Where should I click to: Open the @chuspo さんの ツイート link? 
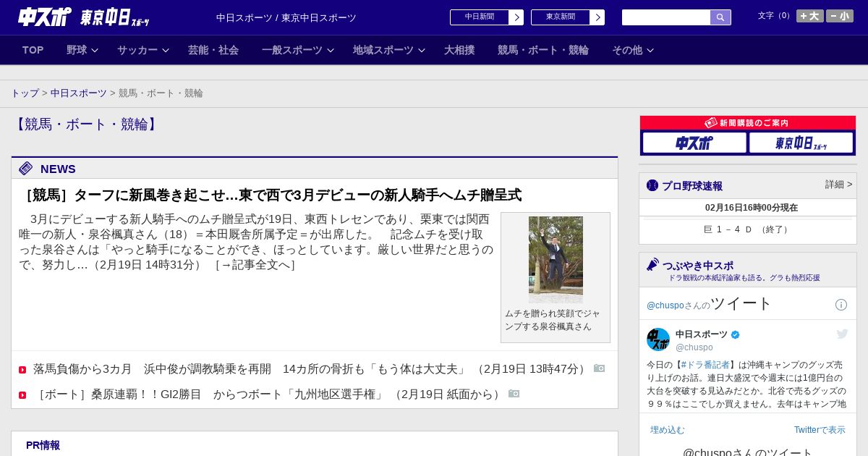point(710,303)
